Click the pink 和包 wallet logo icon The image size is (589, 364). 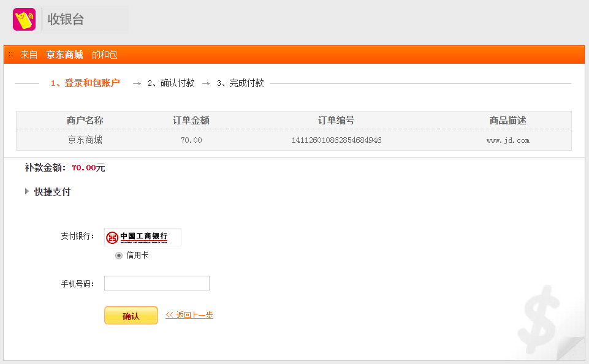[24, 19]
